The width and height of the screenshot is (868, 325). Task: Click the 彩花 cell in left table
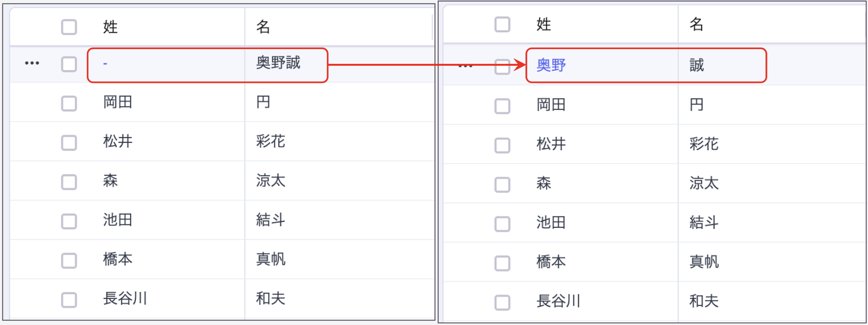[x=271, y=142]
